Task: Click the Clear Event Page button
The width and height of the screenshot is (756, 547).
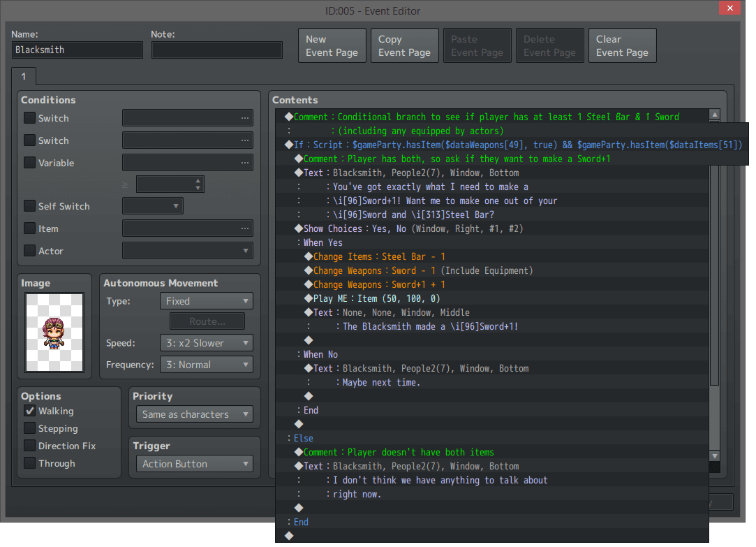Action: click(622, 45)
